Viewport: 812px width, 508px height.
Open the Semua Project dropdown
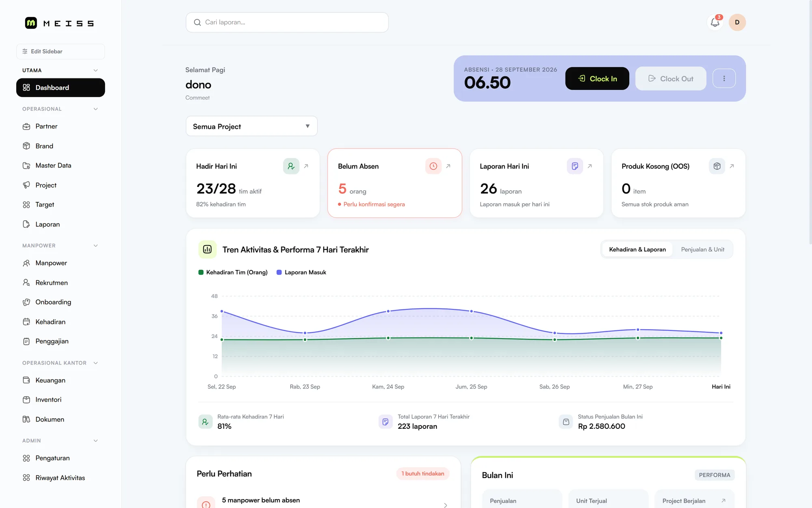click(x=251, y=126)
